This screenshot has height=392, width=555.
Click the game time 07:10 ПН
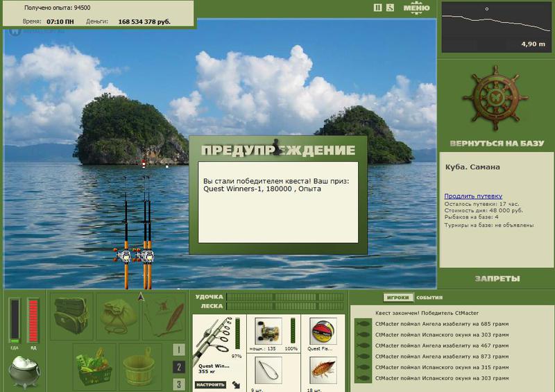tap(60, 22)
